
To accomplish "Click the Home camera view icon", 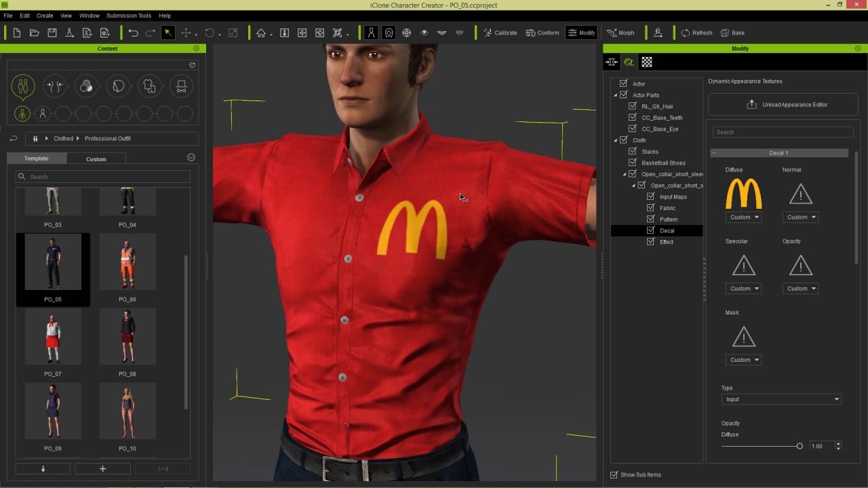I will (x=261, y=33).
